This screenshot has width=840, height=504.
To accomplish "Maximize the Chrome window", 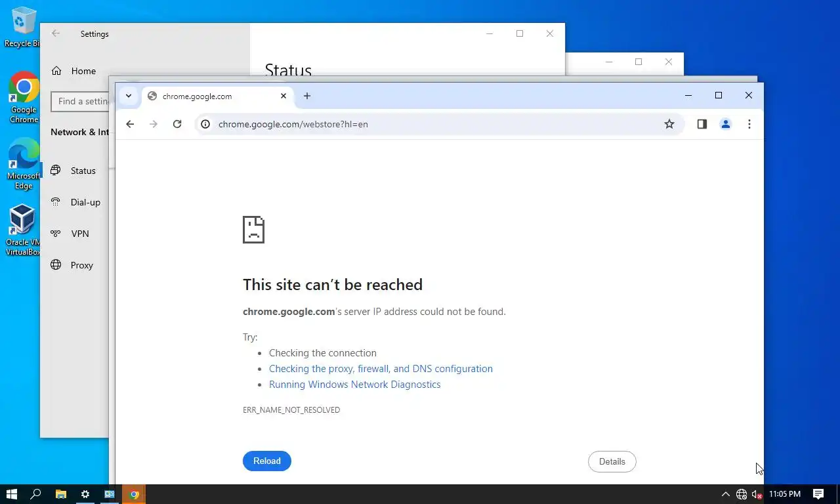I will point(719,95).
